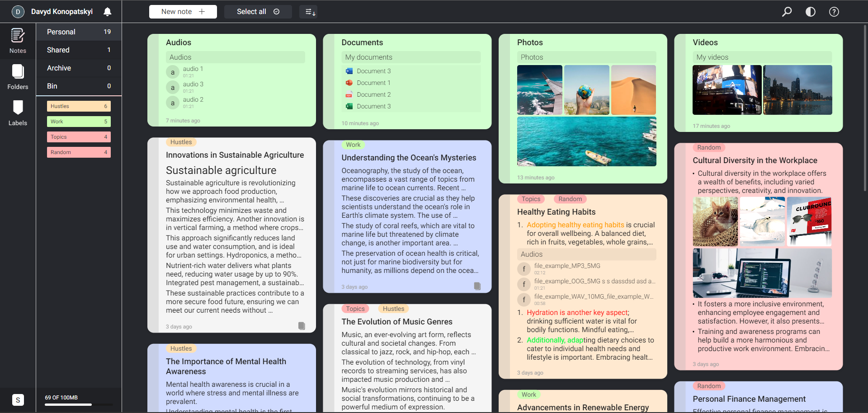Click Random tag on Healthy Eating Habits note

[570, 199]
